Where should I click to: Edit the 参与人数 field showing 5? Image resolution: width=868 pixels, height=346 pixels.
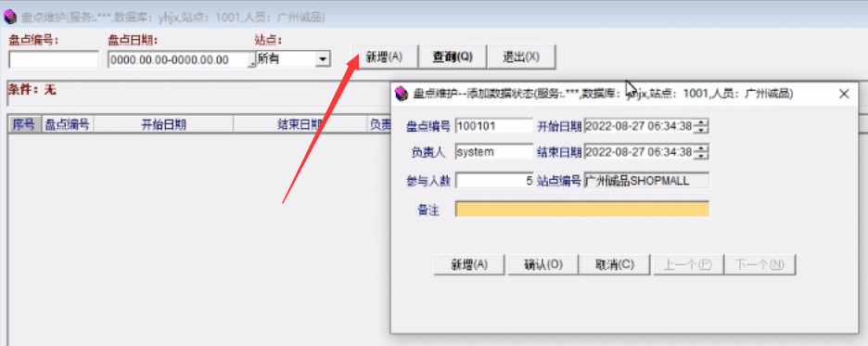(x=493, y=181)
